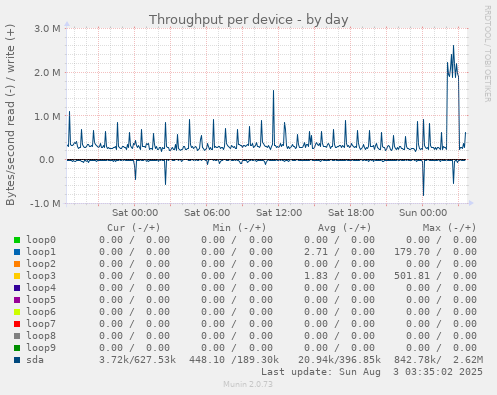Select the loop1 legend label
This screenshot has height=395, width=497.
tap(41, 252)
